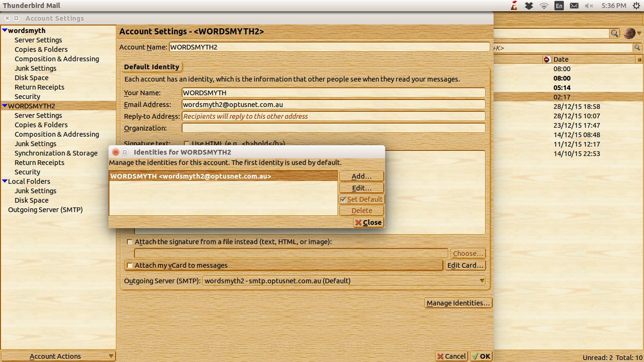The height and width of the screenshot is (362, 644).
Task: Open Junk Settings under WORDSMYTH2
Action: coord(35,144)
